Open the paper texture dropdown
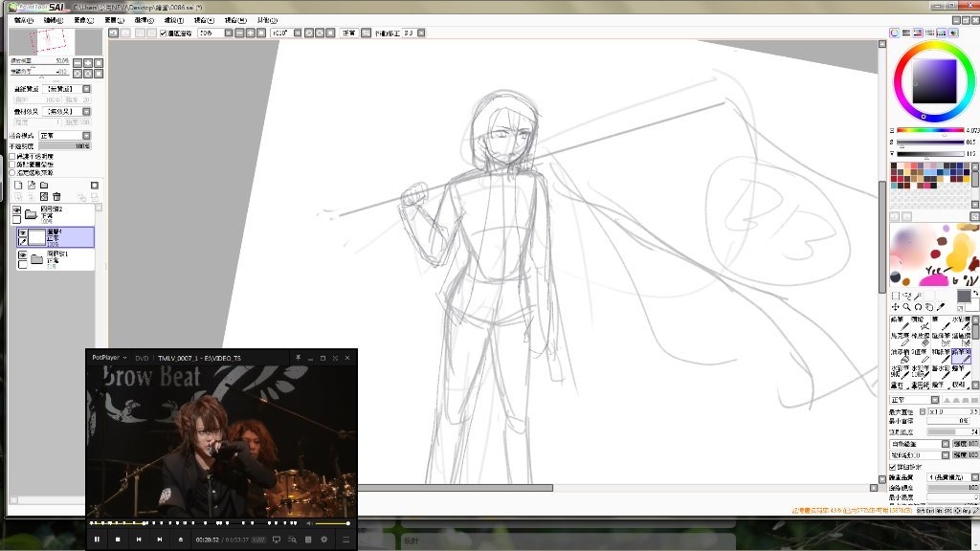Viewport: 980px width, 551px height. (x=86, y=89)
